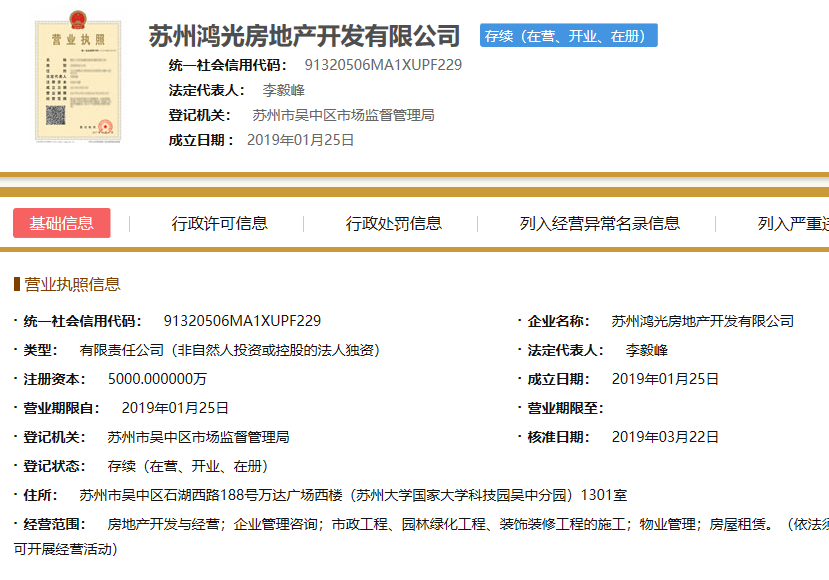The image size is (829, 580).
Task: Click the header establishment date 2019年01月25日
Action: click(x=300, y=140)
